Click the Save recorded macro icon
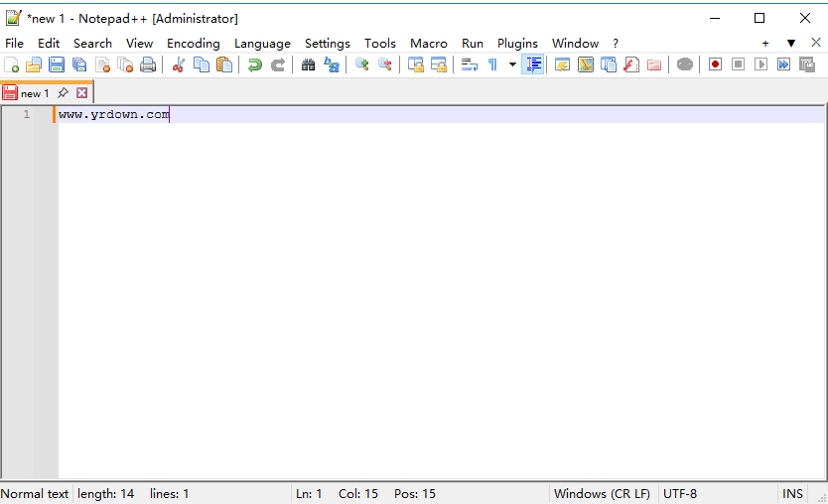Viewport: 828px width, 504px height. (807, 64)
